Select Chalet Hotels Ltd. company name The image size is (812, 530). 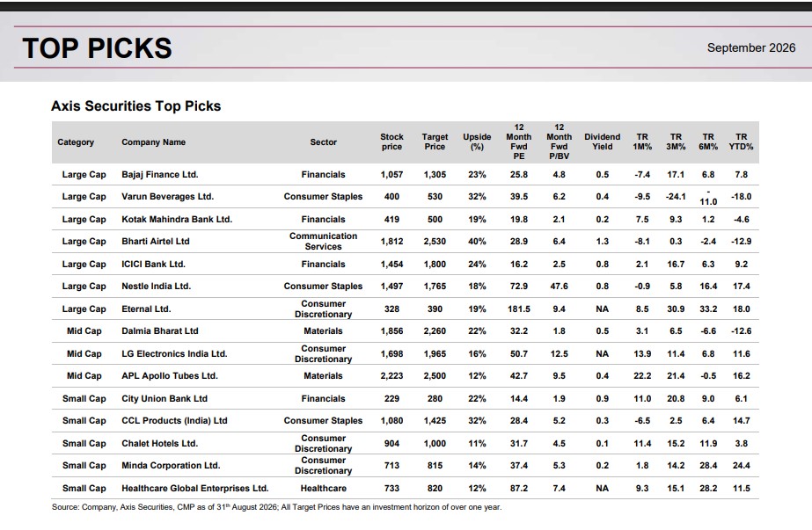[x=159, y=444]
